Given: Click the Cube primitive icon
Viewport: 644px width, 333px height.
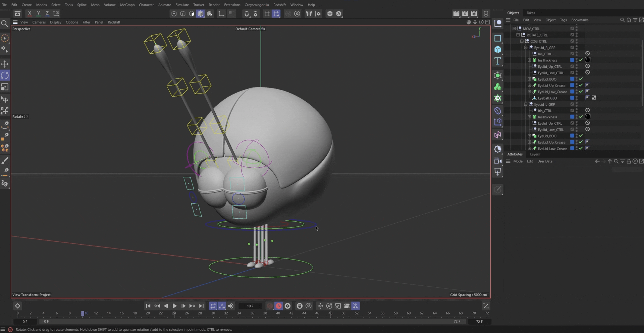Looking at the screenshot, I should point(498,50).
